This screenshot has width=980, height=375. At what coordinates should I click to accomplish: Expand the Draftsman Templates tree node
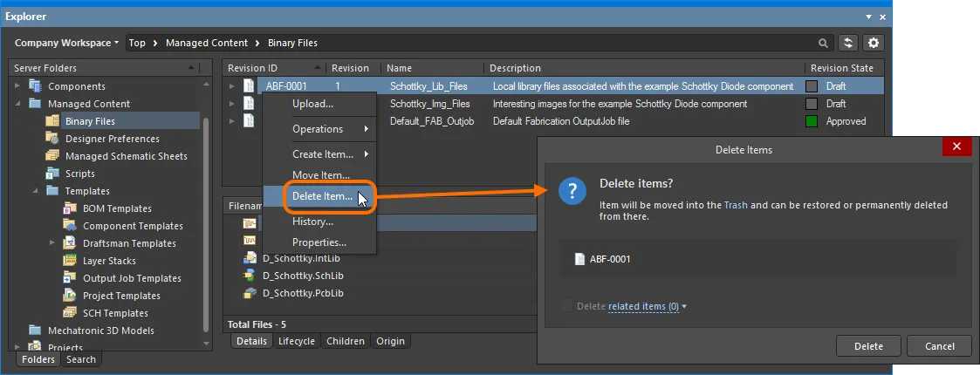[x=52, y=244]
